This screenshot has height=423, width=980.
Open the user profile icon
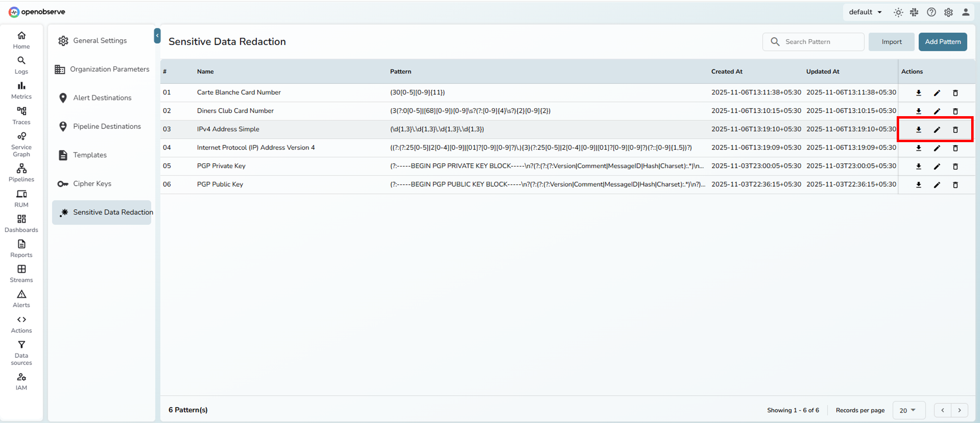tap(965, 12)
